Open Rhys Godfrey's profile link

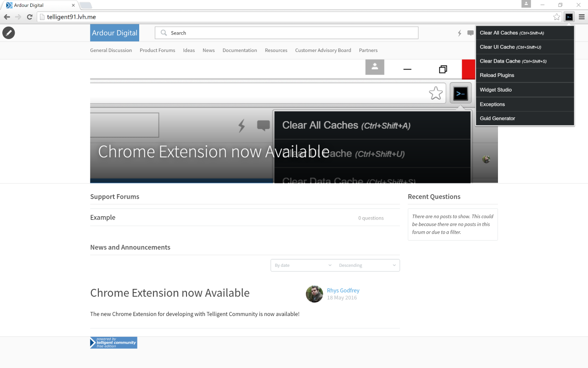click(x=343, y=290)
